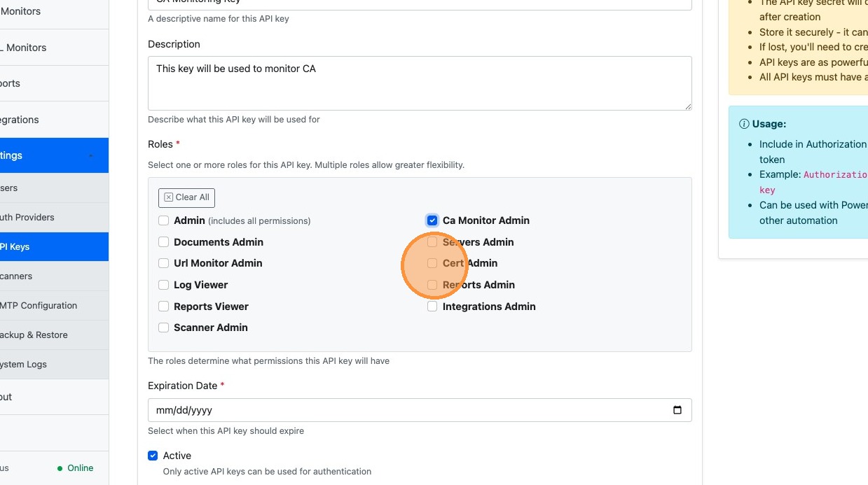Grab the Description resize handle

tap(688, 106)
